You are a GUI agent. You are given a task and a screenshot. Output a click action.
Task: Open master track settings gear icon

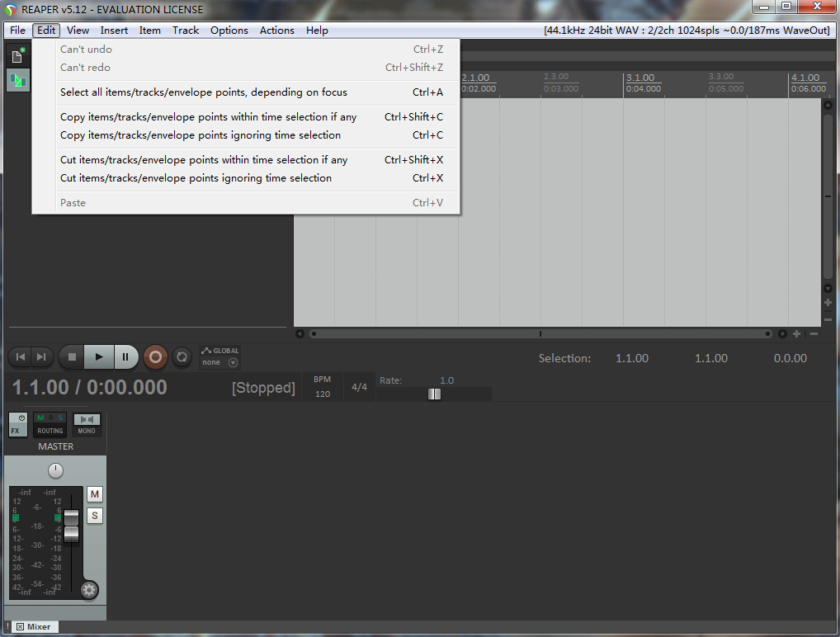tap(89, 589)
